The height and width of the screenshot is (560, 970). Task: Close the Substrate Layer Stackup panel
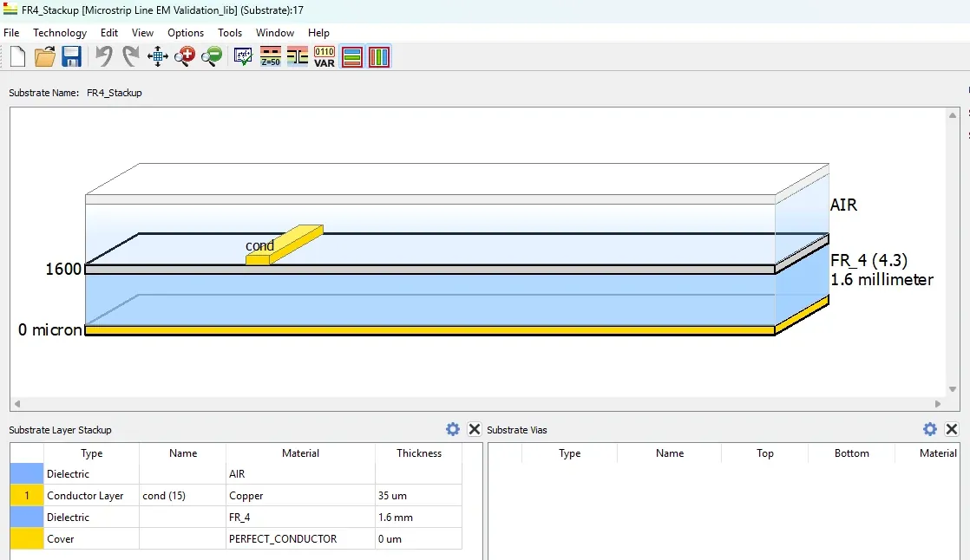475,429
